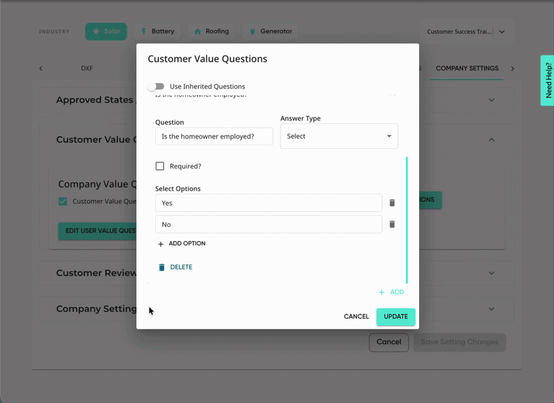Click Save Setting Changes button

(460, 342)
